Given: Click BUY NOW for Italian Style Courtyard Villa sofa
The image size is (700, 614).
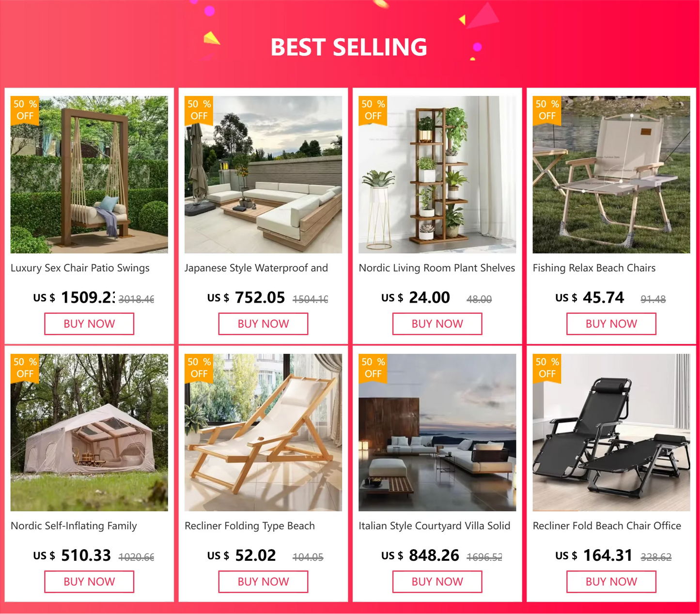Looking at the screenshot, I should 436,582.
